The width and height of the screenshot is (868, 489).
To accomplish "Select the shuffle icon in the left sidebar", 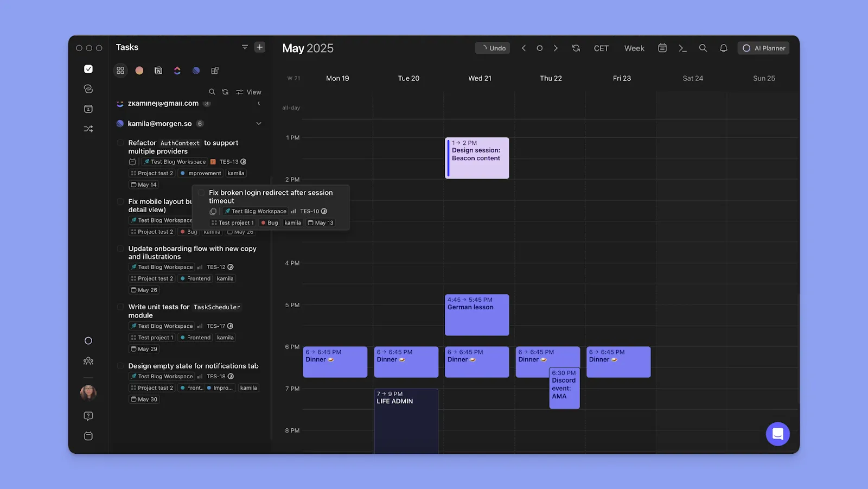I will click(88, 129).
